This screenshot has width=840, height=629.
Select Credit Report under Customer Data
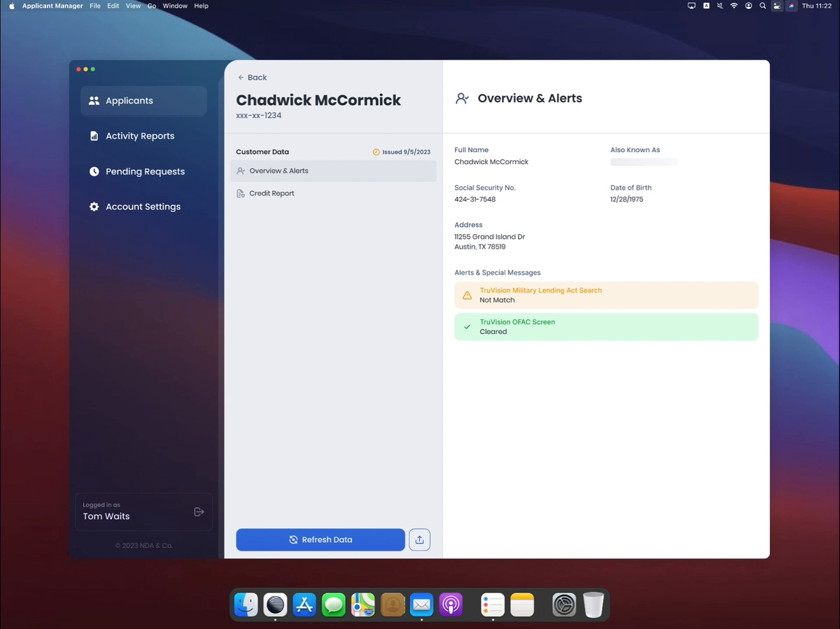tap(273, 193)
